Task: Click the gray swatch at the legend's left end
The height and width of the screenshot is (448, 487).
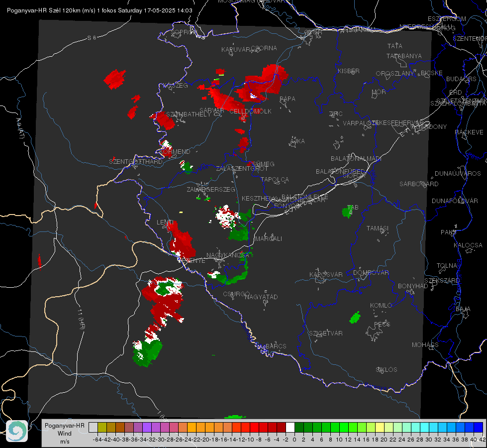Action: point(93,427)
